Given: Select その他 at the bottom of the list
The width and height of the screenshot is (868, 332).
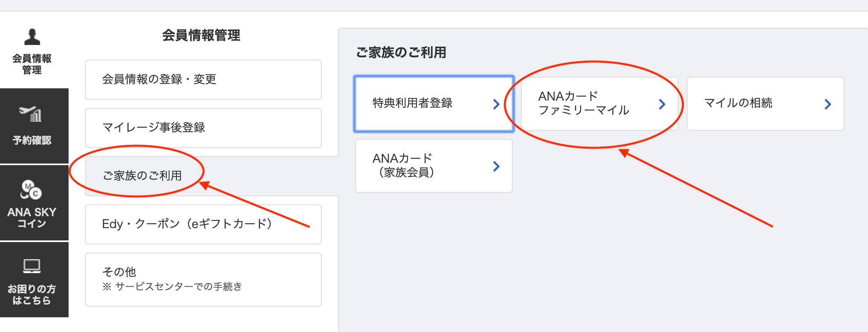Looking at the screenshot, I should click(203, 279).
